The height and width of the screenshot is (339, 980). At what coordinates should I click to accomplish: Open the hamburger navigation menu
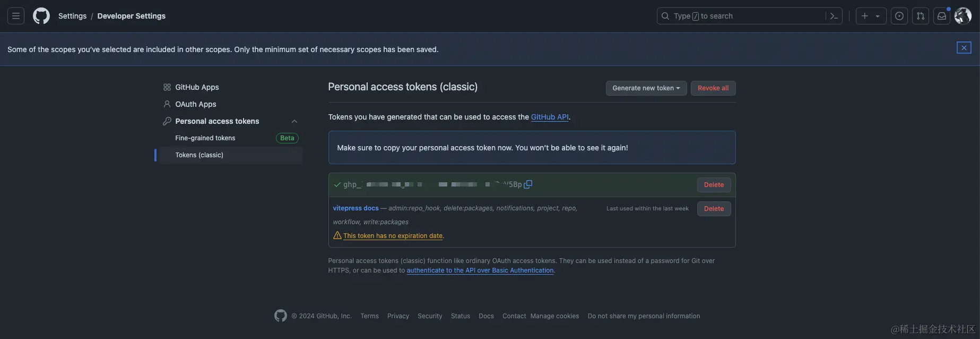16,16
